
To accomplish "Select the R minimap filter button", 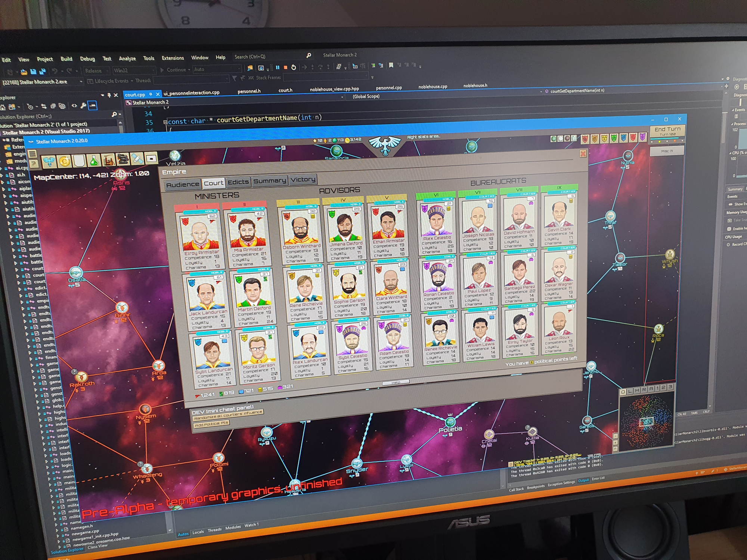I will (x=644, y=389).
